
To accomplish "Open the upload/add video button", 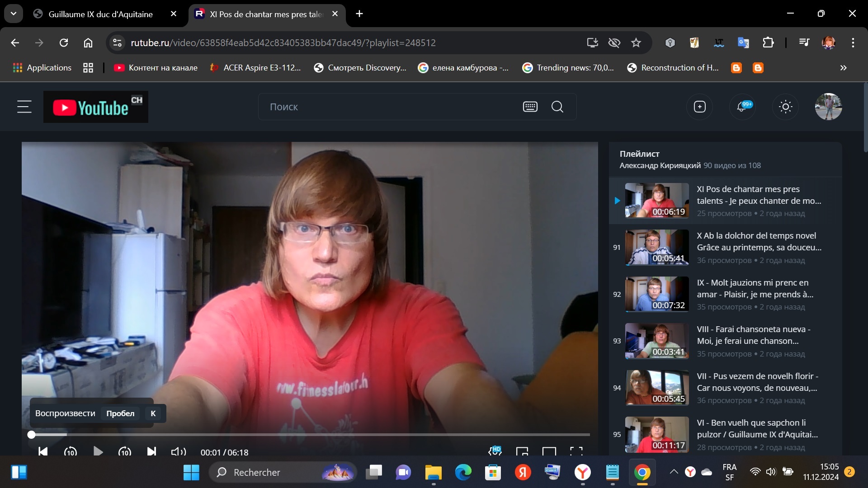I will (x=699, y=107).
